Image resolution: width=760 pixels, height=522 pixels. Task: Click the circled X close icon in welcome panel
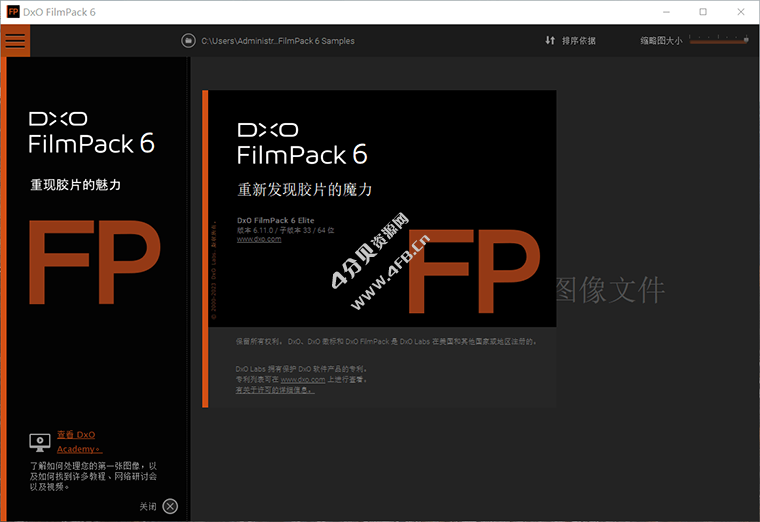point(170,507)
